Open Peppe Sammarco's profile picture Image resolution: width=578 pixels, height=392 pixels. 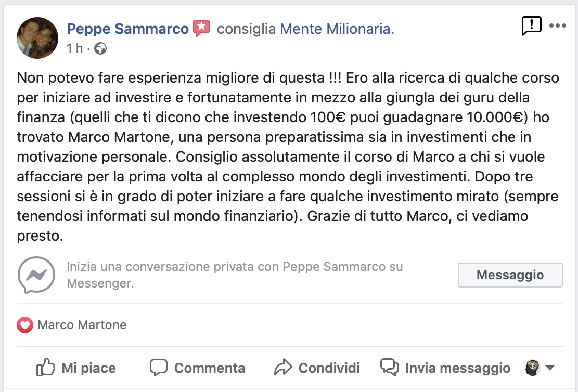37,37
